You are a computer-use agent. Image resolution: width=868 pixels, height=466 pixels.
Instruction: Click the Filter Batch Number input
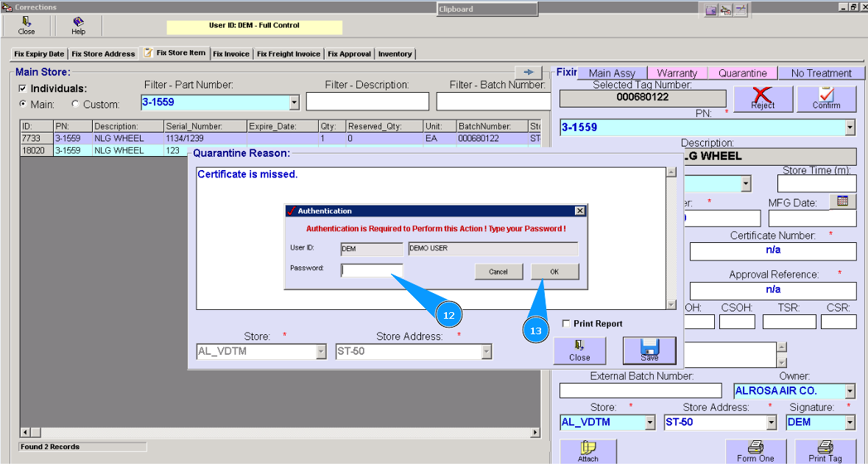493,102
